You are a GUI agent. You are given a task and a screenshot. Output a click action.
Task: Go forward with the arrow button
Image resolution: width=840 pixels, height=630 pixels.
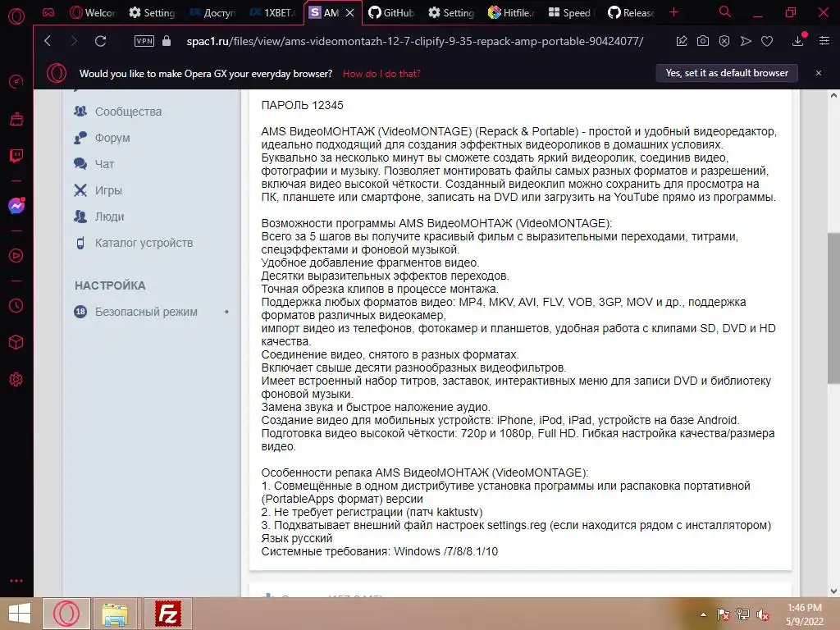pos(74,41)
